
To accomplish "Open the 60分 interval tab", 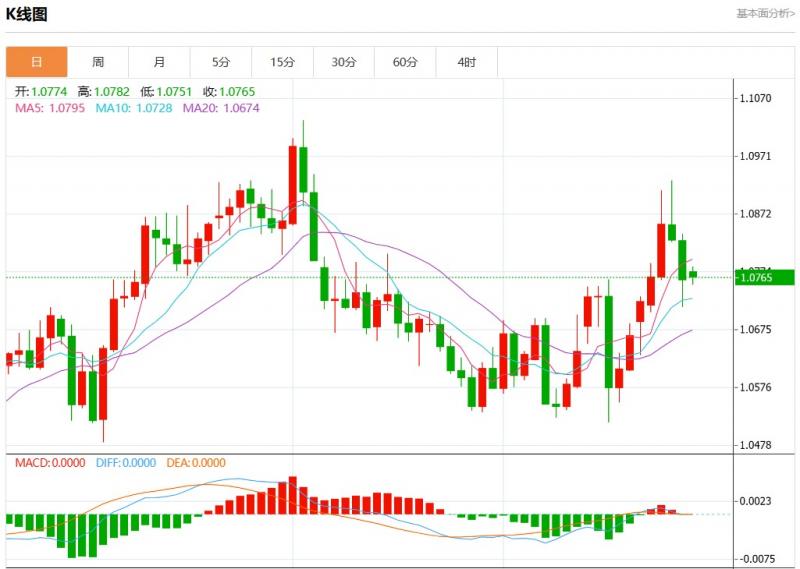I will click(x=405, y=62).
